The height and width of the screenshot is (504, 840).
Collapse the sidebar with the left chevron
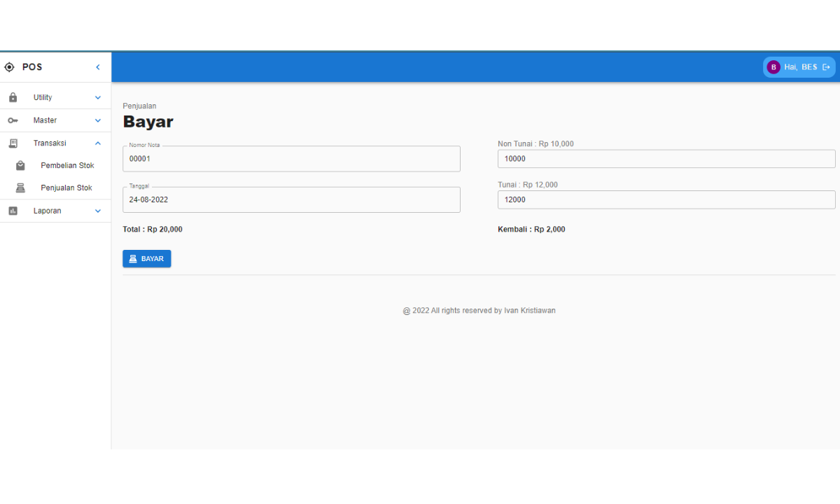[98, 67]
